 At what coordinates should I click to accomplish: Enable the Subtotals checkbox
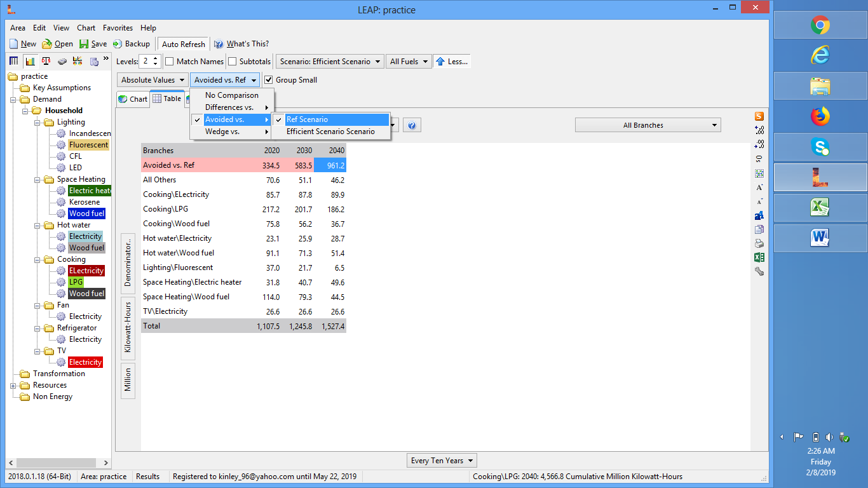(233, 62)
